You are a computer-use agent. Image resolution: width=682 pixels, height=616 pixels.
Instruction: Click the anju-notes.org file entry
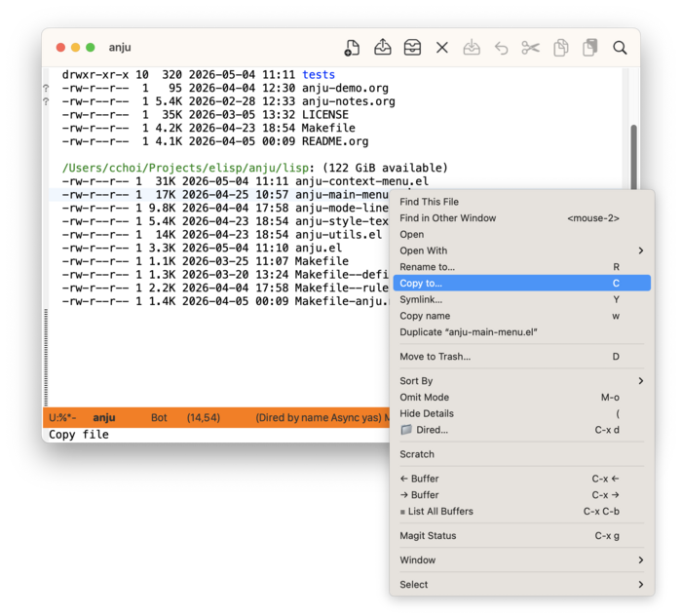349,101
